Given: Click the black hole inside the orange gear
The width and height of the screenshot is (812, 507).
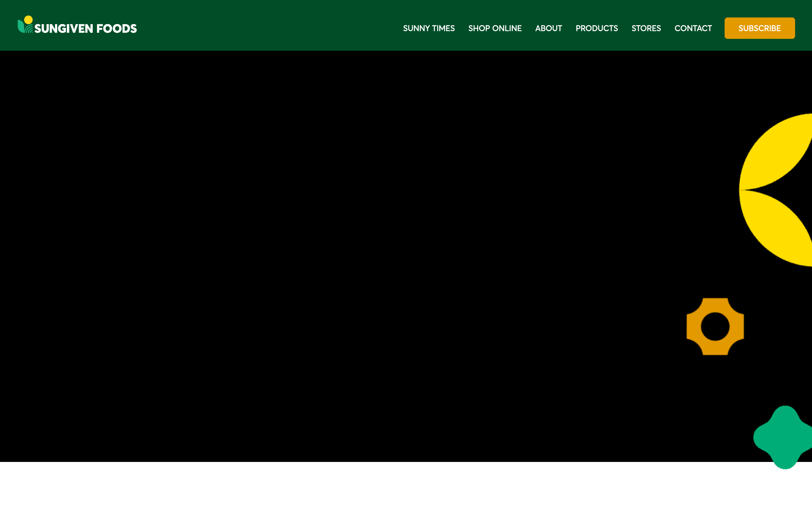Looking at the screenshot, I should [715, 326].
